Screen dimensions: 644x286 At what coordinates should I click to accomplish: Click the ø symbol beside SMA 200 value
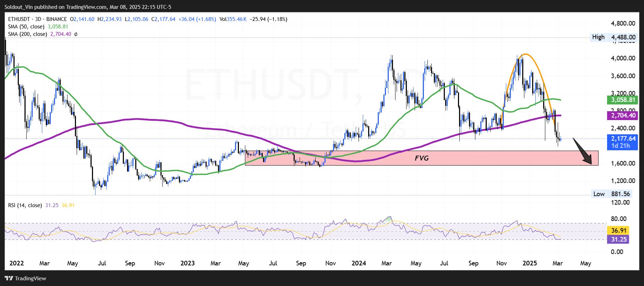coord(76,34)
